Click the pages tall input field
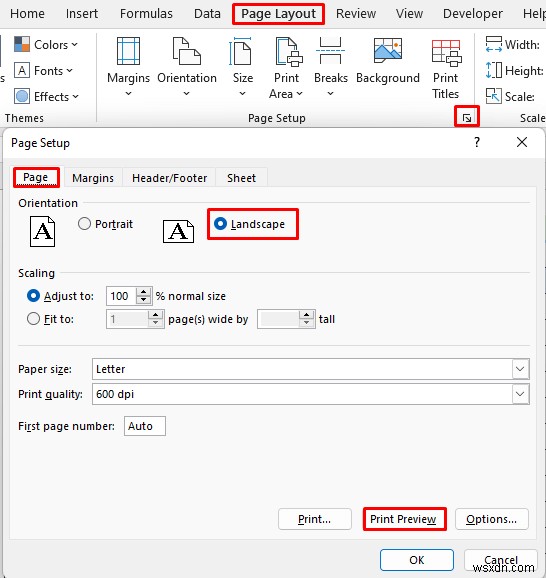The height and width of the screenshot is (578, 546). 278,319
